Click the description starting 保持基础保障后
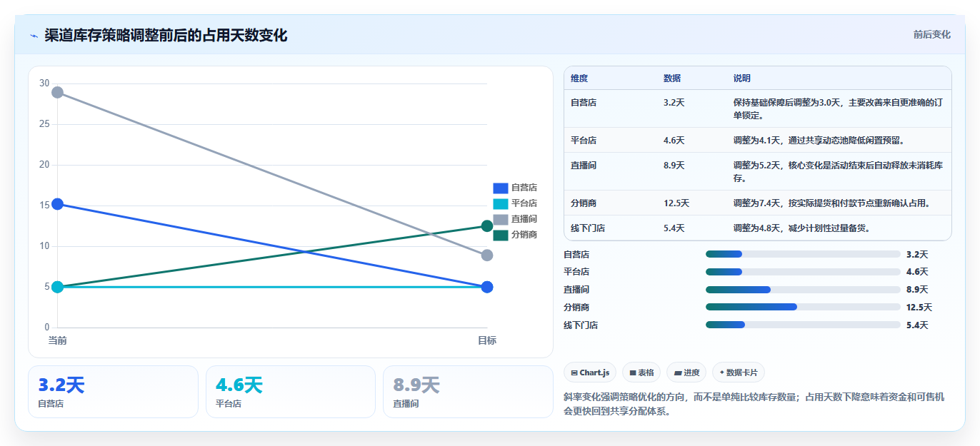 tap(838, 109)
